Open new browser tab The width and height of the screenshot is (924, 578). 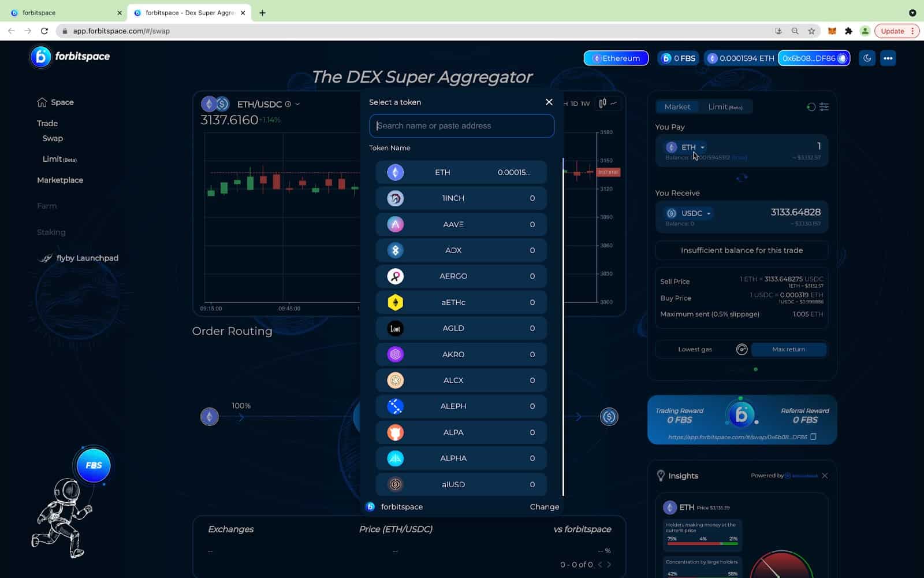(x=262, y=13)
